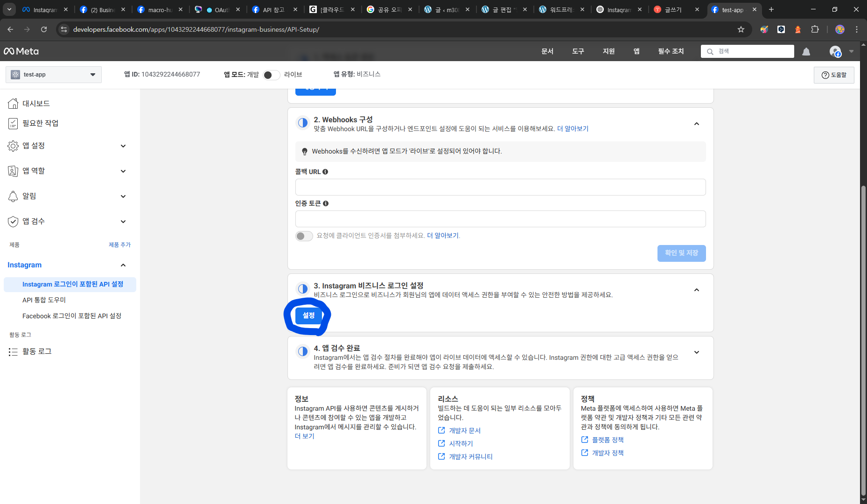Open the notifications bell
867x504 pixels.
pos(806,51)
